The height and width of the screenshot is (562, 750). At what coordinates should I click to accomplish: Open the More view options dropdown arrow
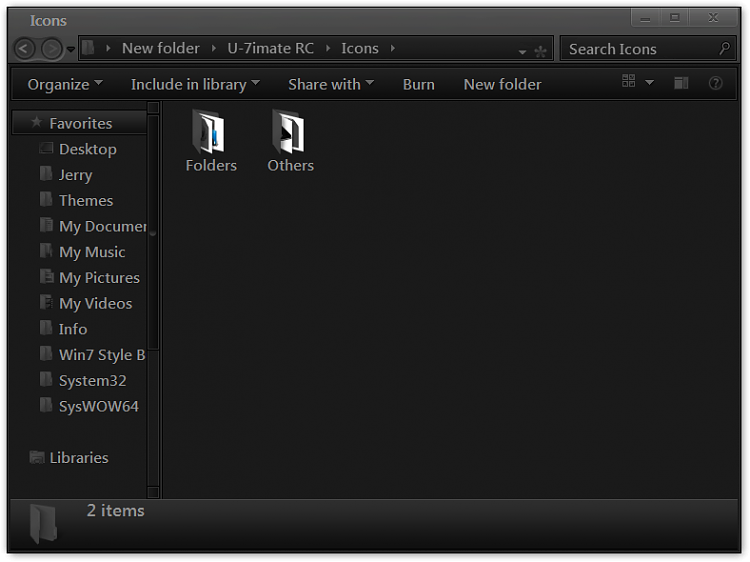pos(650,82)
